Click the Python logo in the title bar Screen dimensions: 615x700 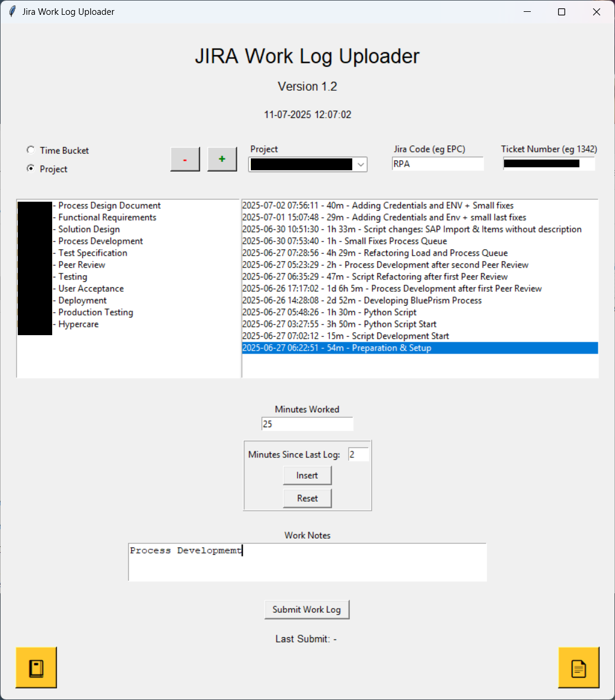coord(11,11)
